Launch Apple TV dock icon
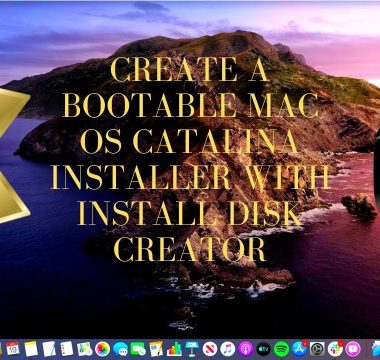Screen dimensions: 380x360 tap(264, 349)
